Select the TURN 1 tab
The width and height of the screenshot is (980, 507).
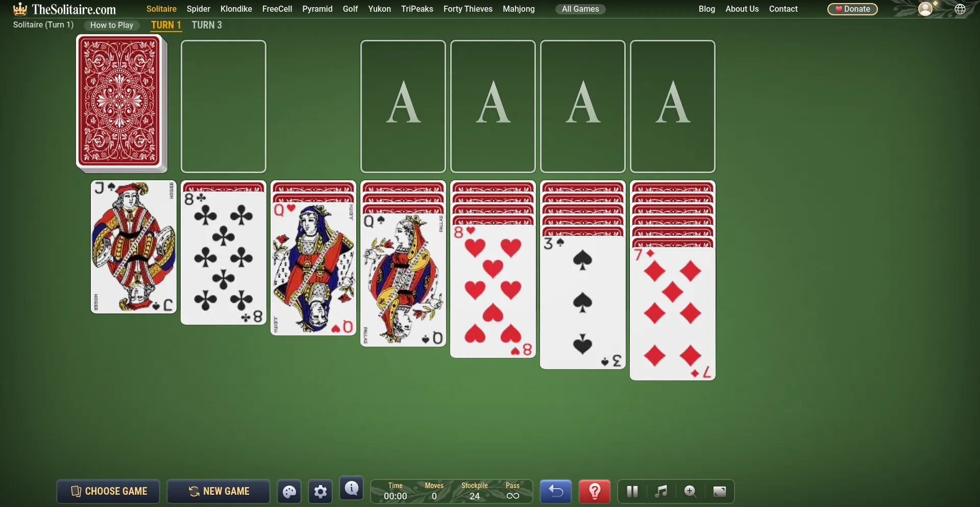pyautogui.click(x=166, y=25)
